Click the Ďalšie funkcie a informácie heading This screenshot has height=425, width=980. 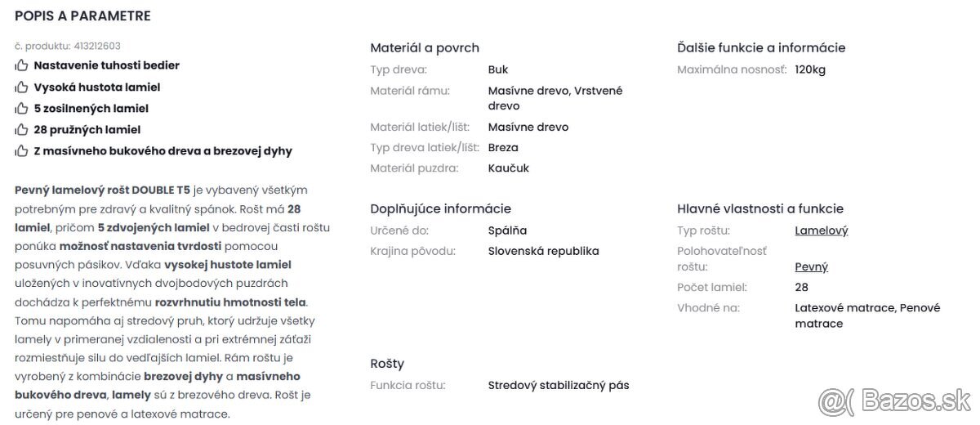[761, 48]
